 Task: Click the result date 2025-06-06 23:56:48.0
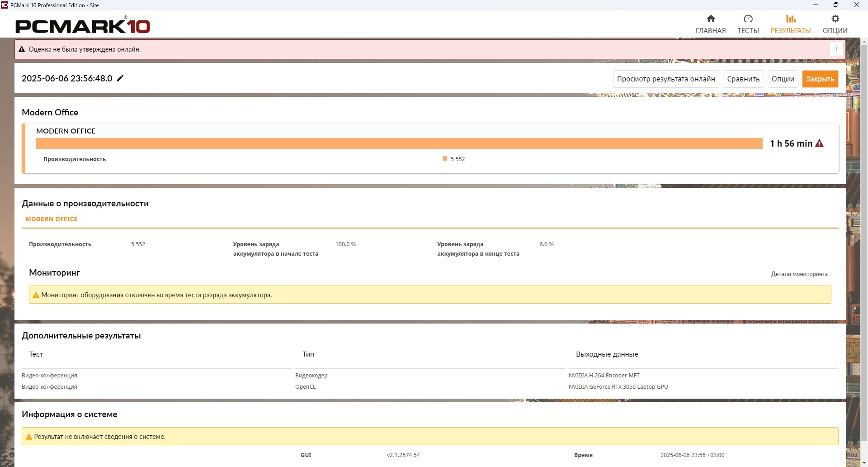click(67, 78)
